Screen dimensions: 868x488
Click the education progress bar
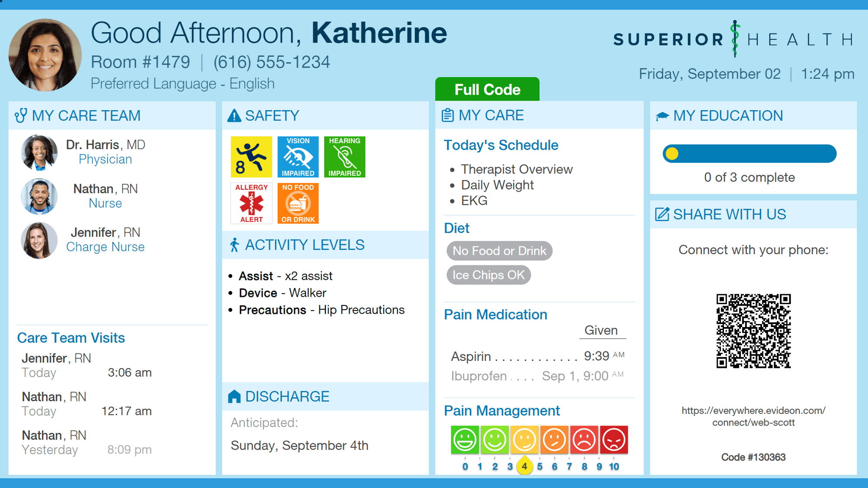[750, 154]
